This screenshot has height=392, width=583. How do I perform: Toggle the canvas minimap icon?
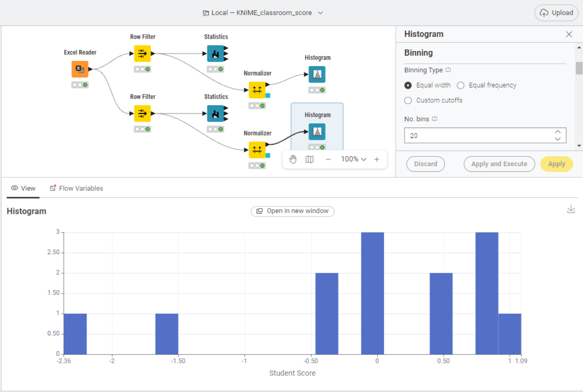[309, 159]
